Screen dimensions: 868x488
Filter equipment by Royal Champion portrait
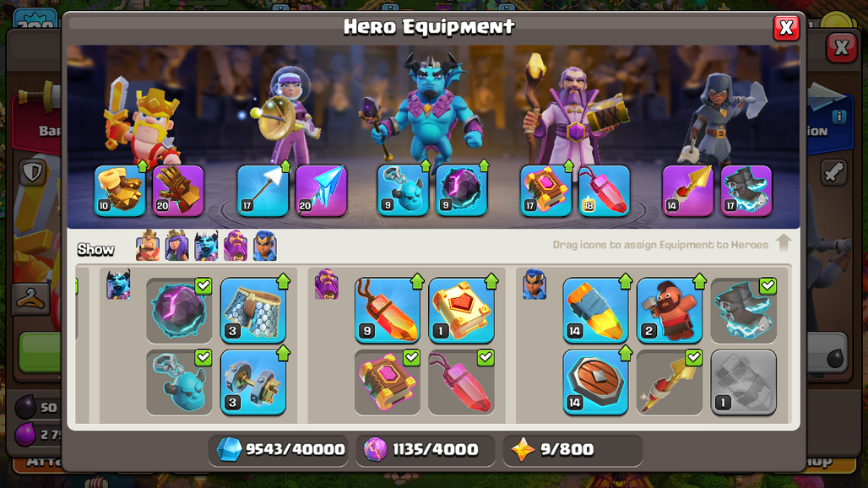265,246
